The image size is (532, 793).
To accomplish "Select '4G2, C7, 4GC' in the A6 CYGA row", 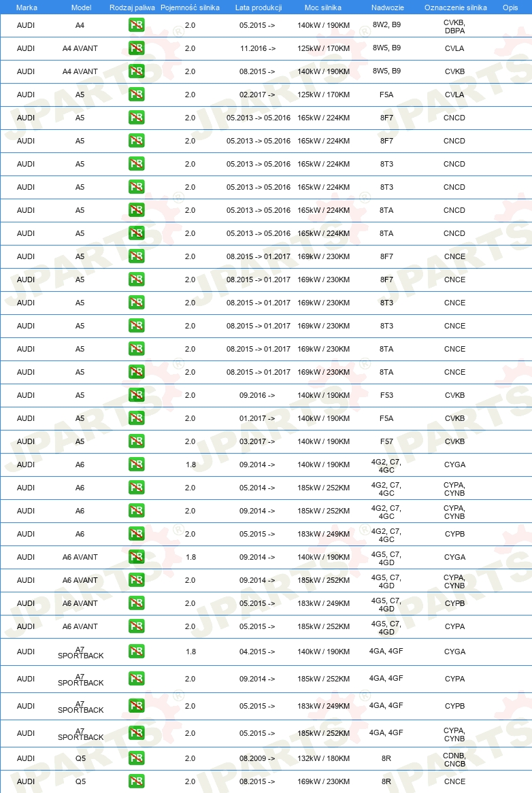I will click(x=386, y=466).
